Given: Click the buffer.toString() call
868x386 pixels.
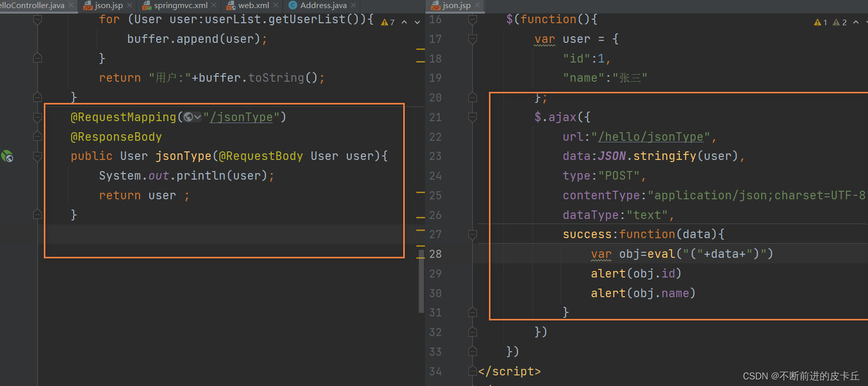Looking at the screenshot, I should point(258,78).
